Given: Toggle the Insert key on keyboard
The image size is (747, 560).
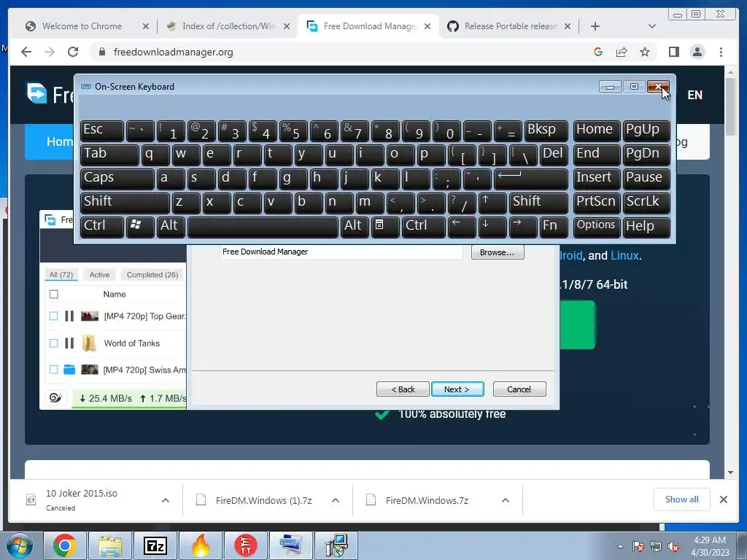Looking at the screenshot, I should (x=597, y=179).
